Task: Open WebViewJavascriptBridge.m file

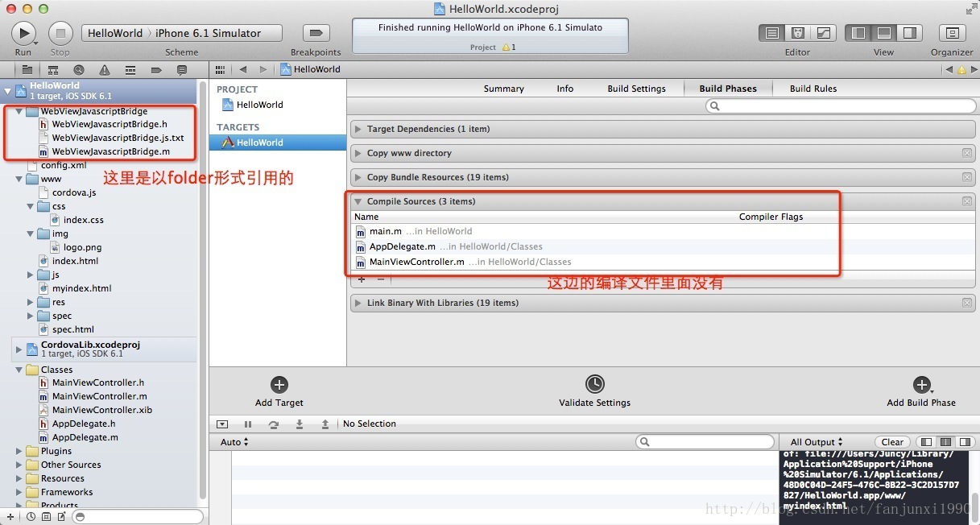Action: 110,151
